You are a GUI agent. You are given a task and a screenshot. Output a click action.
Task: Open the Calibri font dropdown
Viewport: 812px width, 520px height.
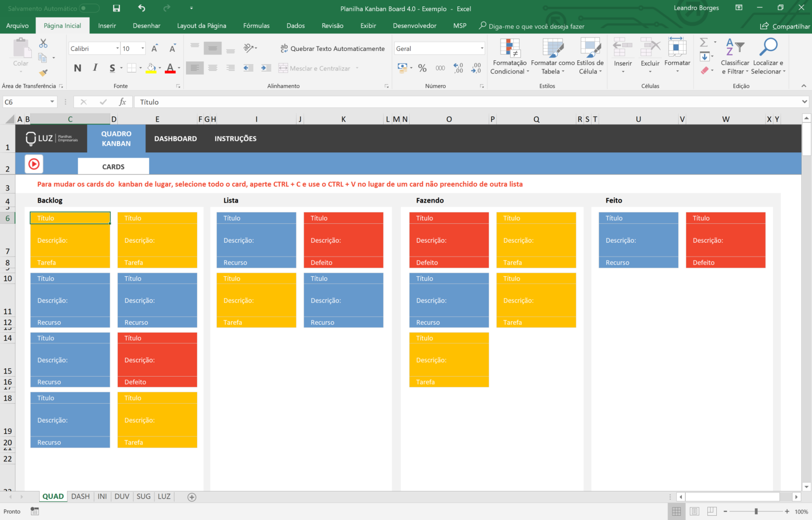pos(117,48)
